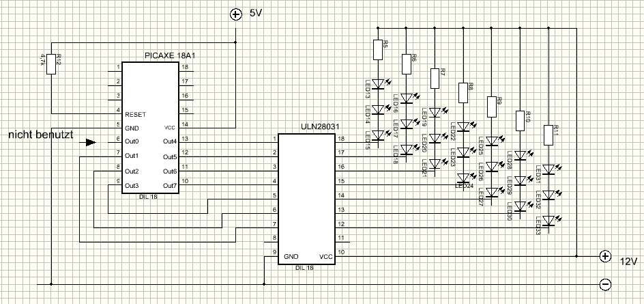The image size is (644, 304).
Task: Click the Out2 pin label
Action: [x=132, y=171]
